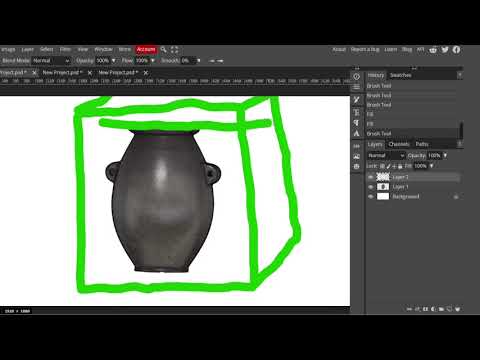This screenshot has width=480, height=360.
Task: Click the brush Opacity 100% value field
Action: pyautogui.click(x=103, y=61)
